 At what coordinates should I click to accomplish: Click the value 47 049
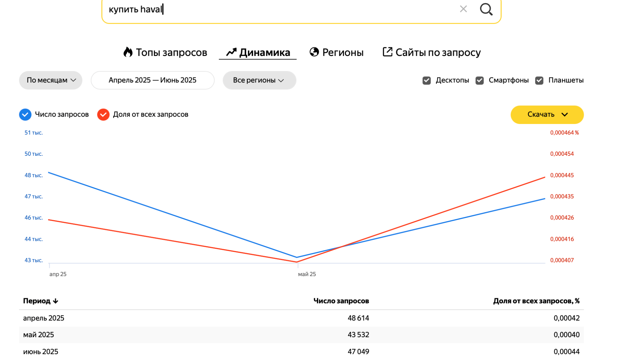358,351
